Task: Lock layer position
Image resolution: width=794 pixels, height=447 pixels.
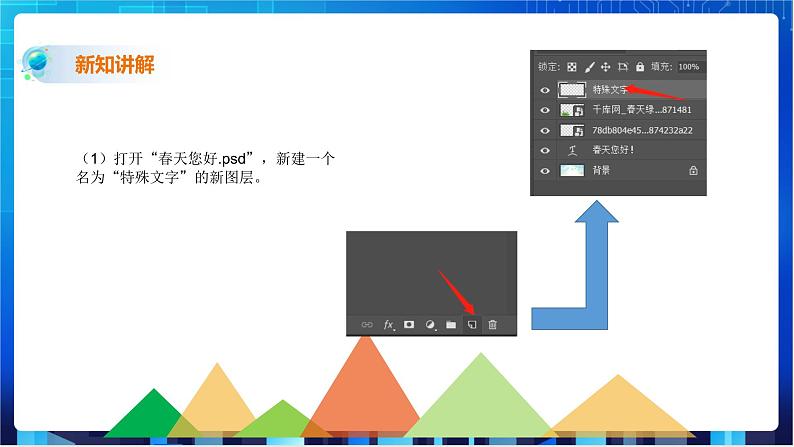Action: pyautogui.click(x=605, y=67)
